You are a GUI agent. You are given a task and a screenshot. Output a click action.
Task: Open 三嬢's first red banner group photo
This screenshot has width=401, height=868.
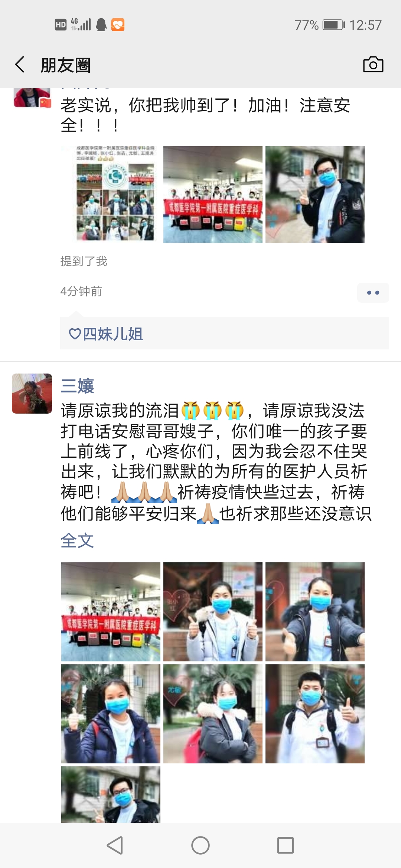pyautogui.click(x=111, y=612)
